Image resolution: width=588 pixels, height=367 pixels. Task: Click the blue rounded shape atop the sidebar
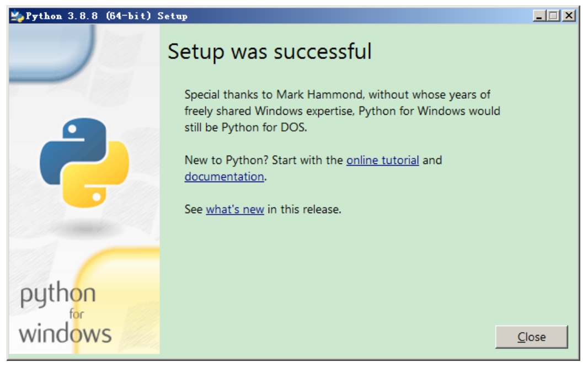tap(50, 50)
